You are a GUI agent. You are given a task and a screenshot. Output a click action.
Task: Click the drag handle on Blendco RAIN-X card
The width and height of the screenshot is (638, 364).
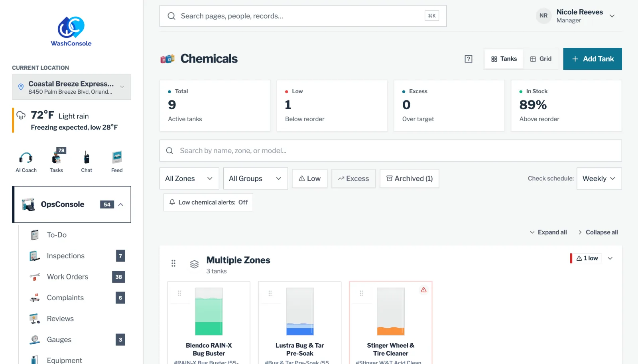(x=179, y=293)
